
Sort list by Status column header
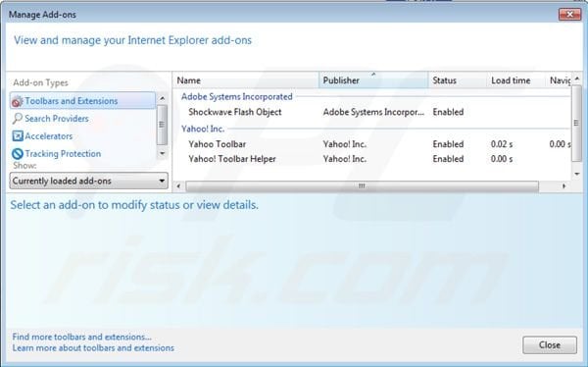(458, 80)
